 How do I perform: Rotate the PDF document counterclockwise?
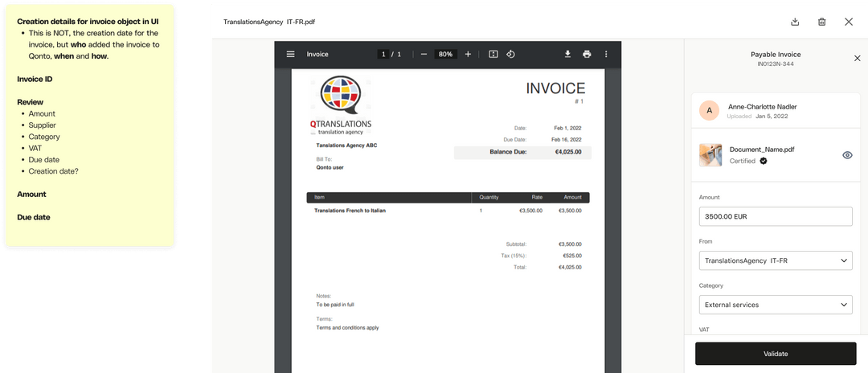coord(510,54)
